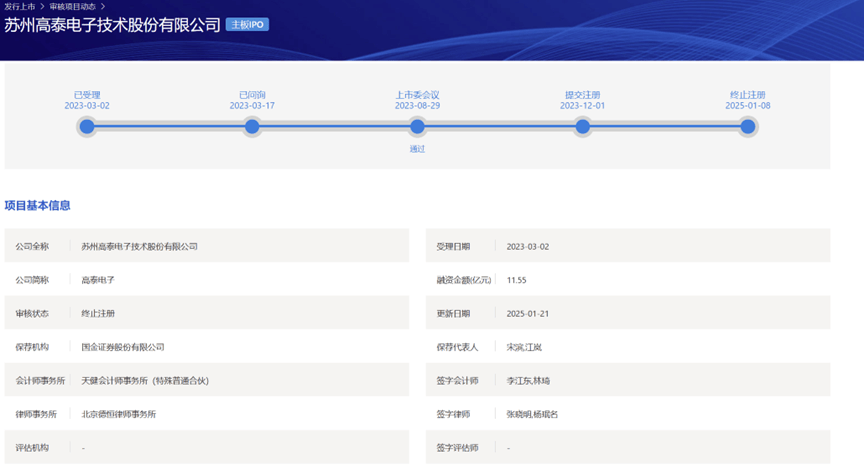
Task: Click the 公司全称 value 苏州高泰电子技术股份有限公司
Action: [139, 246]
